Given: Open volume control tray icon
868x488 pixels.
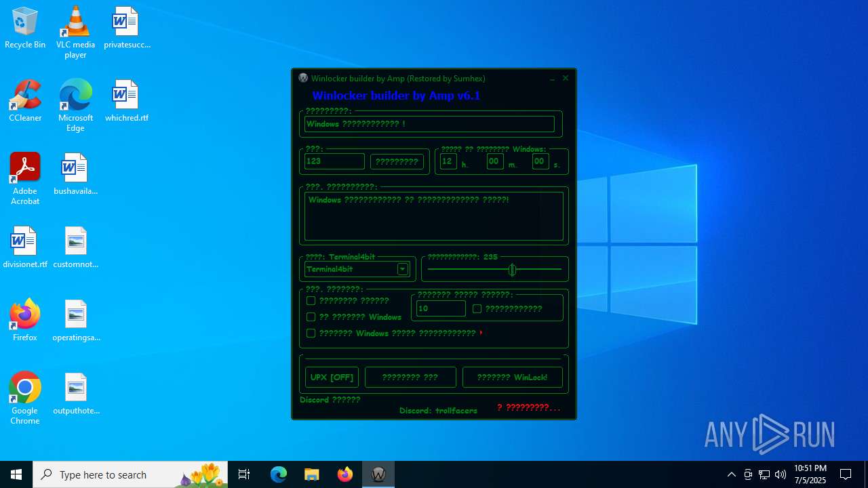Looking at the screenshot, I should (781, 474).
